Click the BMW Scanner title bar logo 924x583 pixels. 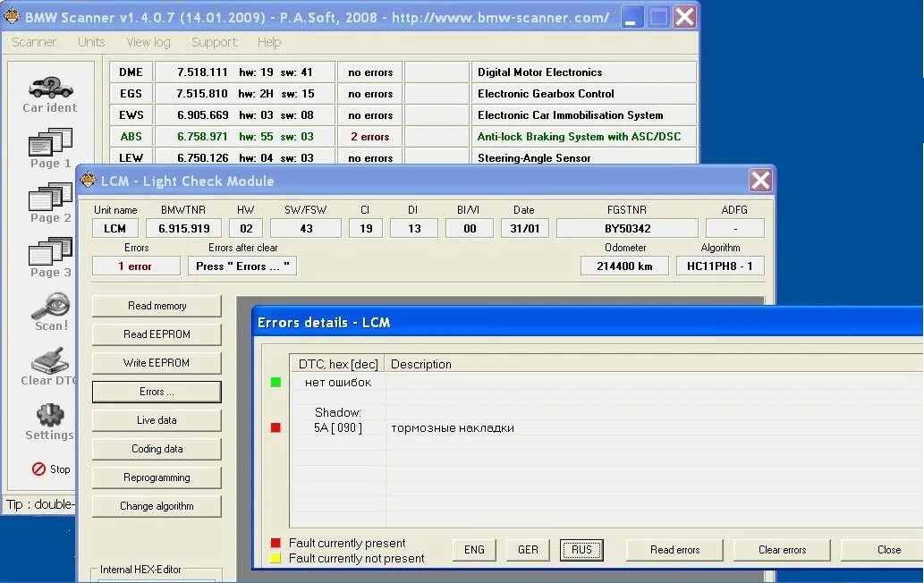coord(12,16)
